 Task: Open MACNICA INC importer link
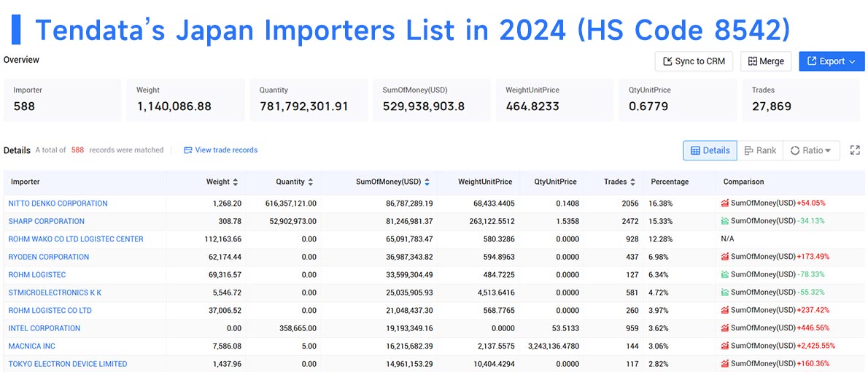[31, 346]
